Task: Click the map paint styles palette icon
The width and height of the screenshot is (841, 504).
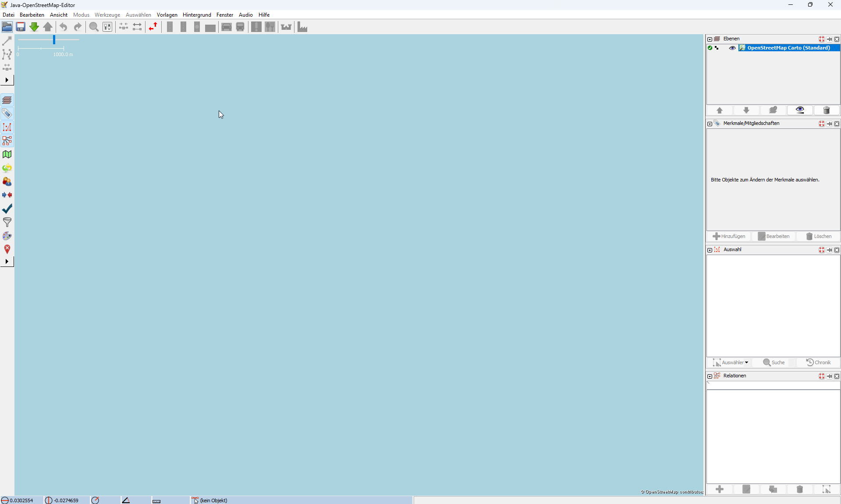Action: 7,236
